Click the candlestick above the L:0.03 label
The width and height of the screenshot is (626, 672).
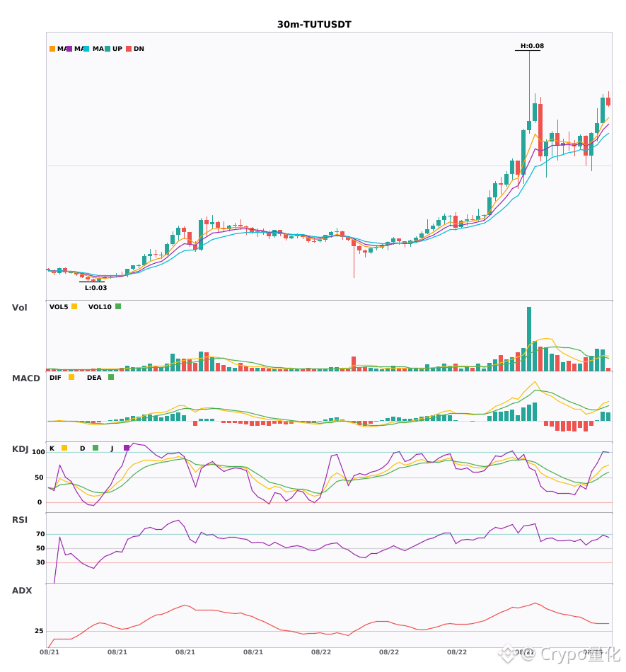[93, 280]
